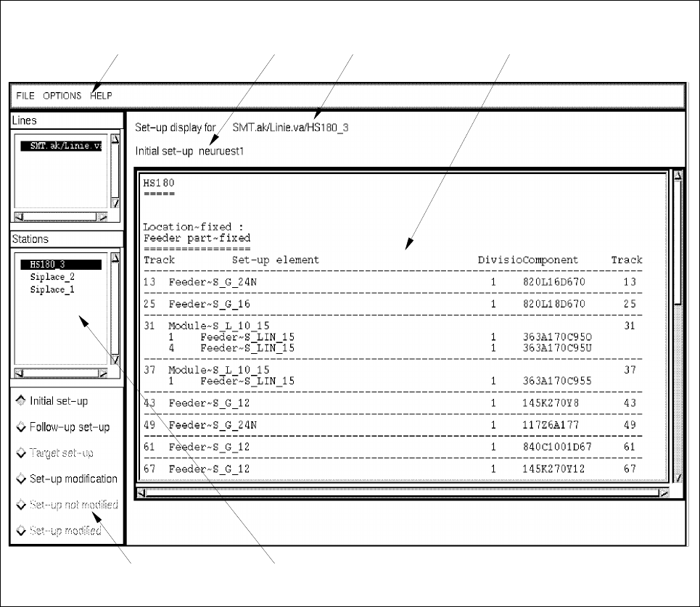Click set-up display scroll down arrow
Image resolution: width=700 pixels, height=607 pixels.
click(x=678, y=478)
